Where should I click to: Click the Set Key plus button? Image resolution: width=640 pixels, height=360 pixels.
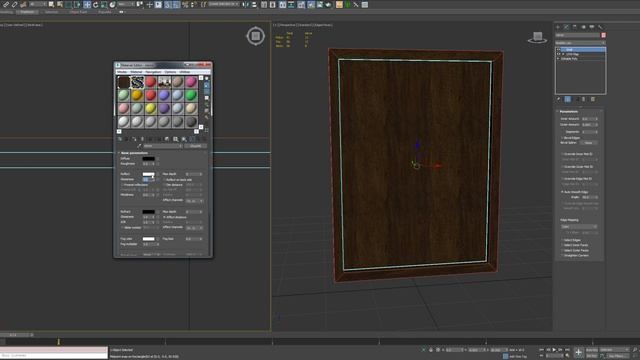tap(578, 353)
